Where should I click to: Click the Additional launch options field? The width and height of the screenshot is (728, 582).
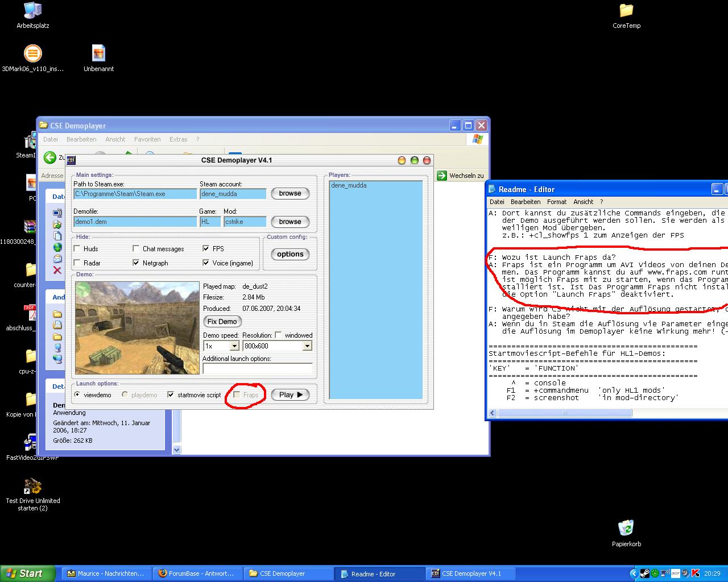pyautogui.click(x=258, y=368)
